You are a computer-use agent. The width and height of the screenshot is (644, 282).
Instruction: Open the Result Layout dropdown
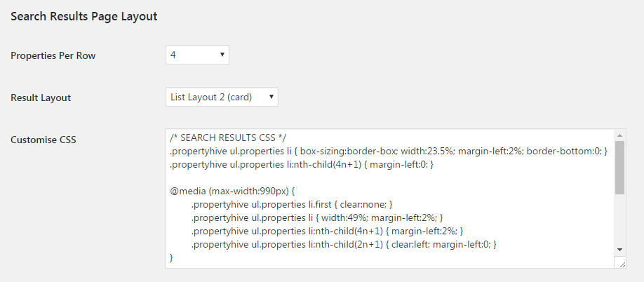[x=222, y=97]
